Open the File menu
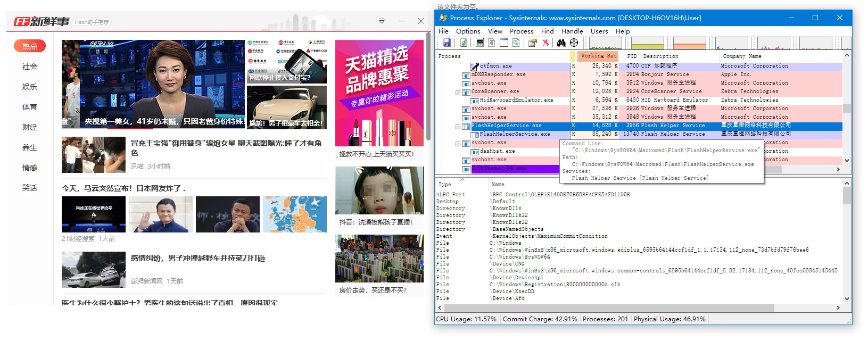The width and height of the screenshot is (868, 341). 443,31
